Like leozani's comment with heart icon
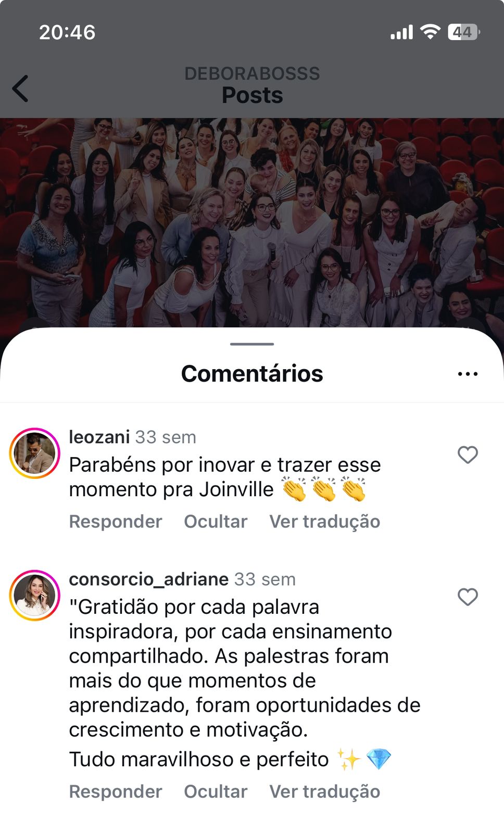The height and width of the screenshot is (833, 504). pyautogui.click(x=468, y=455)
